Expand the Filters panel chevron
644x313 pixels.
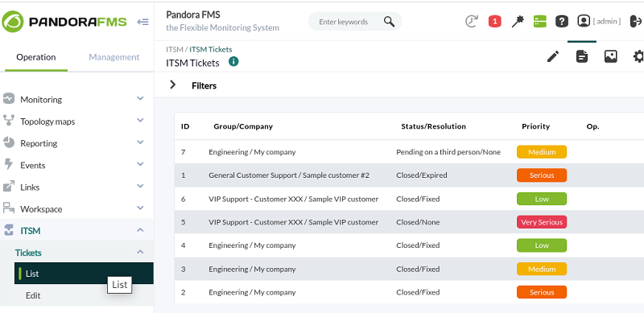pyautogui.click(x=173, y=84)
